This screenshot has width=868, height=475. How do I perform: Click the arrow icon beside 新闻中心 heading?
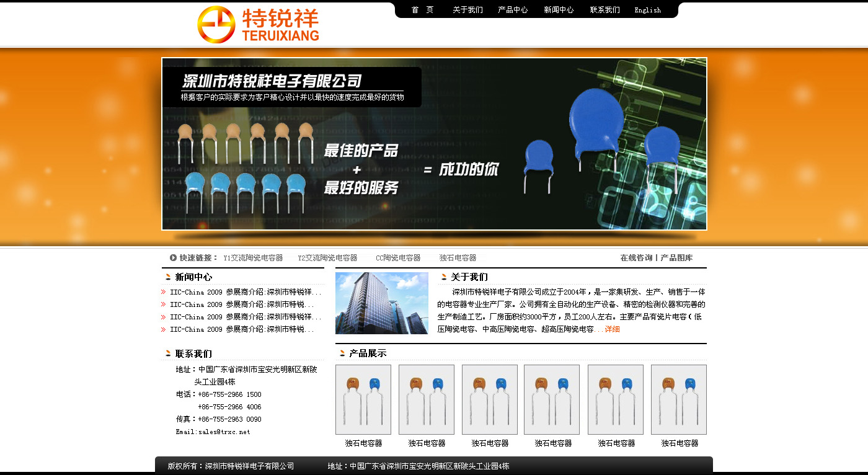168,277
